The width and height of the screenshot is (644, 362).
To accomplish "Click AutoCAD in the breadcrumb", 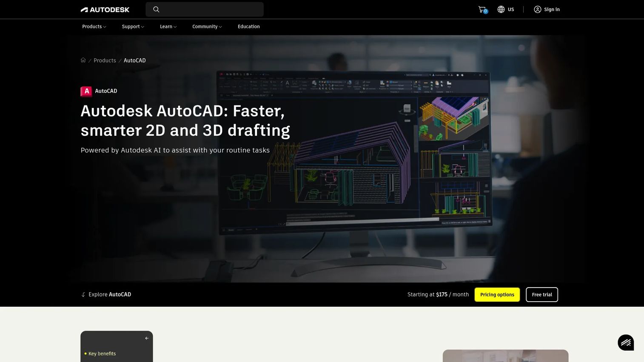I will [x=135, y=60].
